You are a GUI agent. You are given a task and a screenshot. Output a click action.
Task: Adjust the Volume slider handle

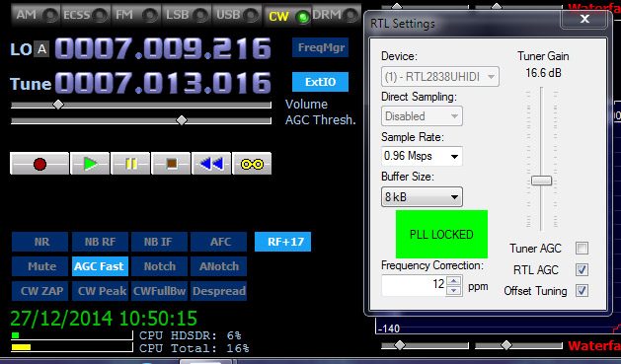click(58, 105)
